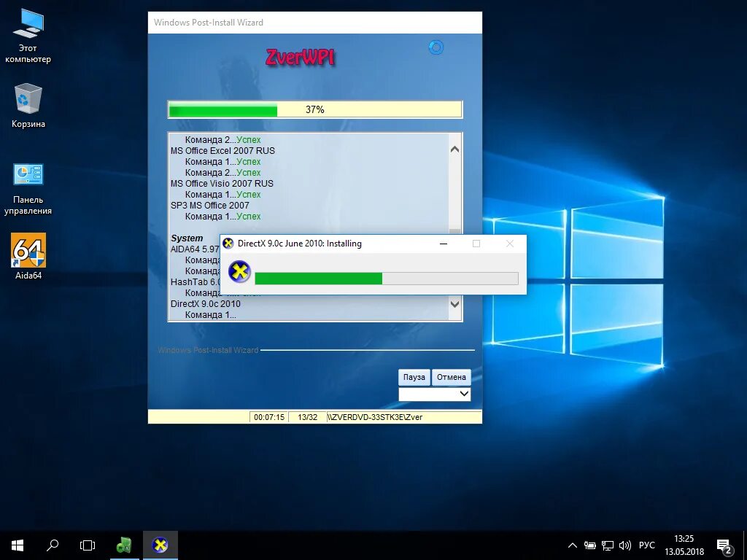The image size is (747, 560).
Task: Select the MS Office Excel 2007 RUS line
Action: pyautogui.click(x=222, y=150)
